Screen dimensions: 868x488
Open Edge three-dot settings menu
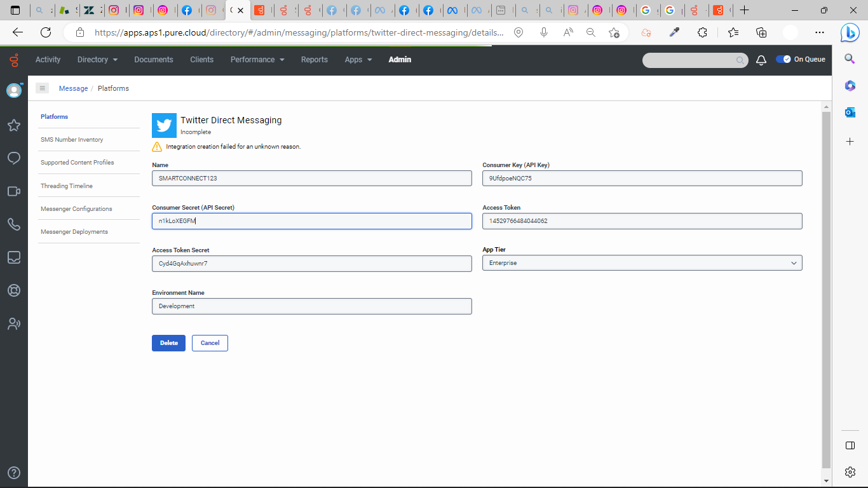(820, 32)
